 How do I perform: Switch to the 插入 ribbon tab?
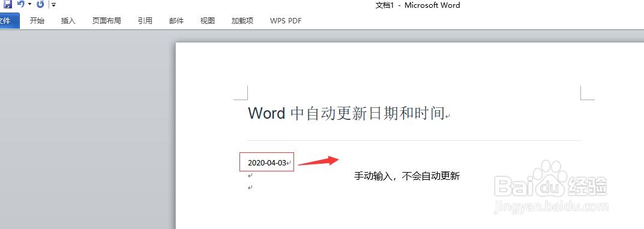point(68,20)
